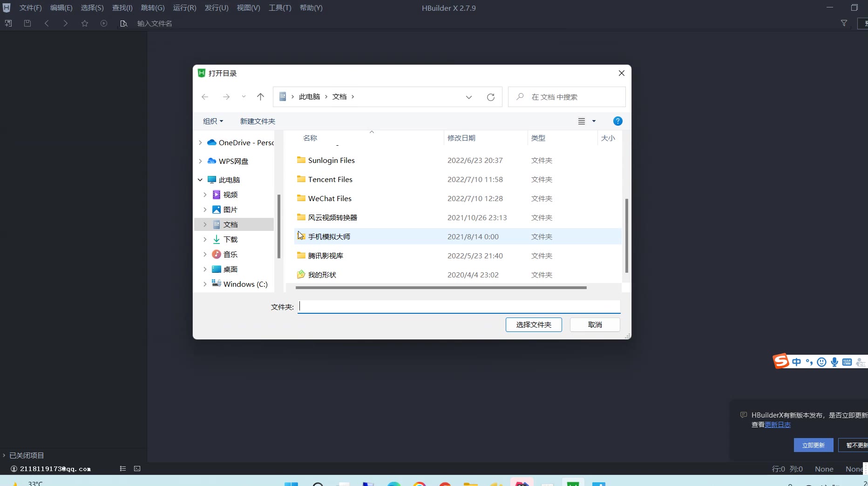Click the dialog back navigation arrow
The image size is (868, 486).
click(205, 97)
